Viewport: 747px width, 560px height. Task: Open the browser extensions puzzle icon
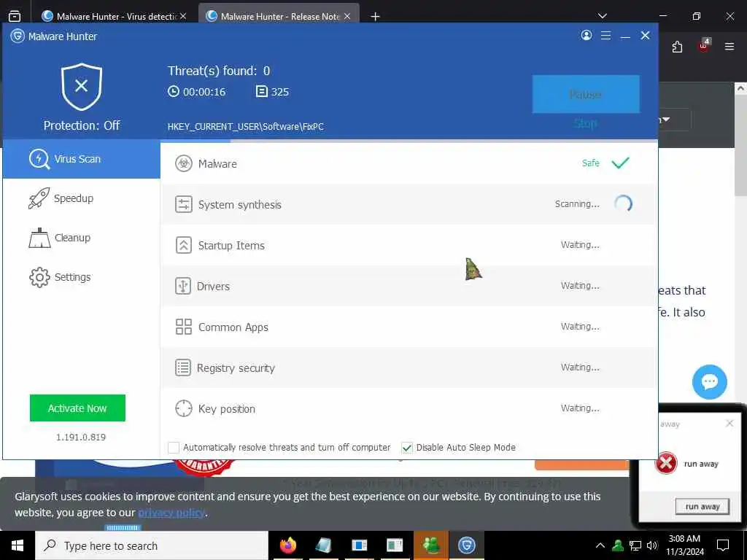click(677, 47)
